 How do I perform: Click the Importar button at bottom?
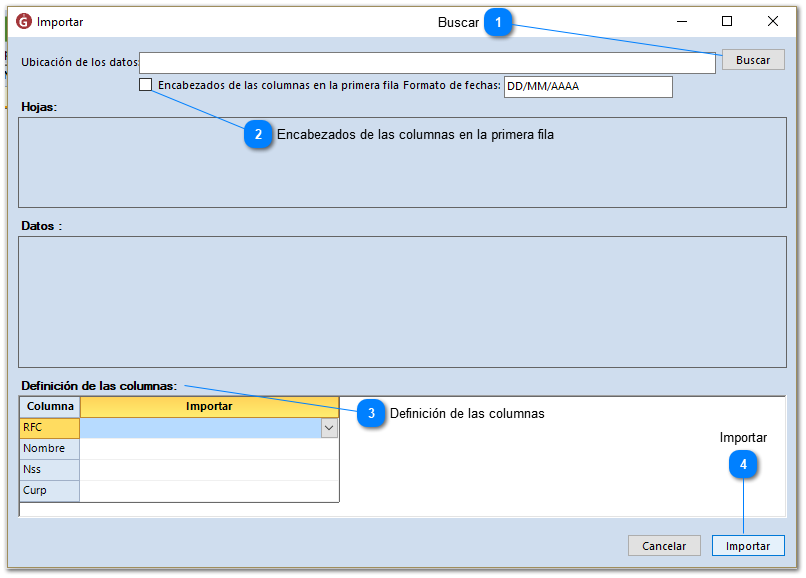tap(747, 546)
